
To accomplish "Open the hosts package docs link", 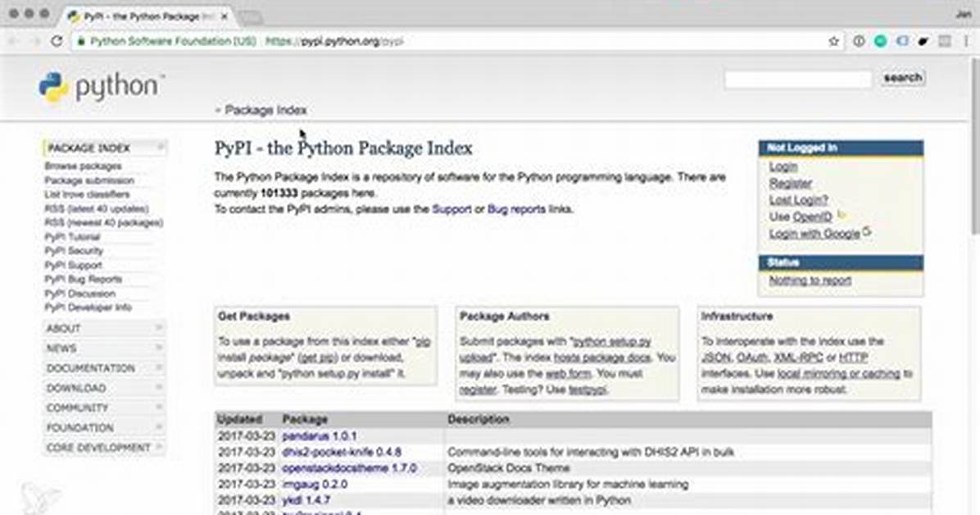I will coord(602,358).
